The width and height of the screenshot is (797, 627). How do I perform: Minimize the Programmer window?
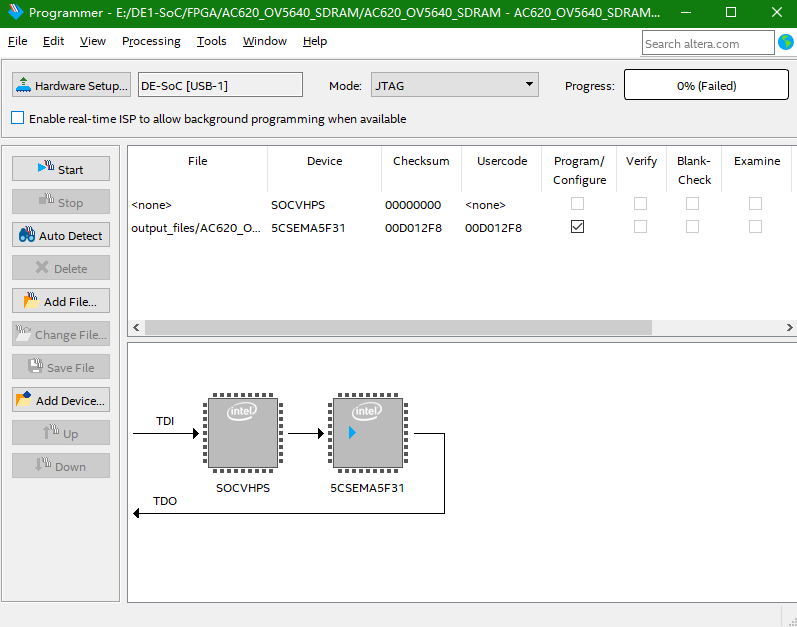(x=686, y=12)
